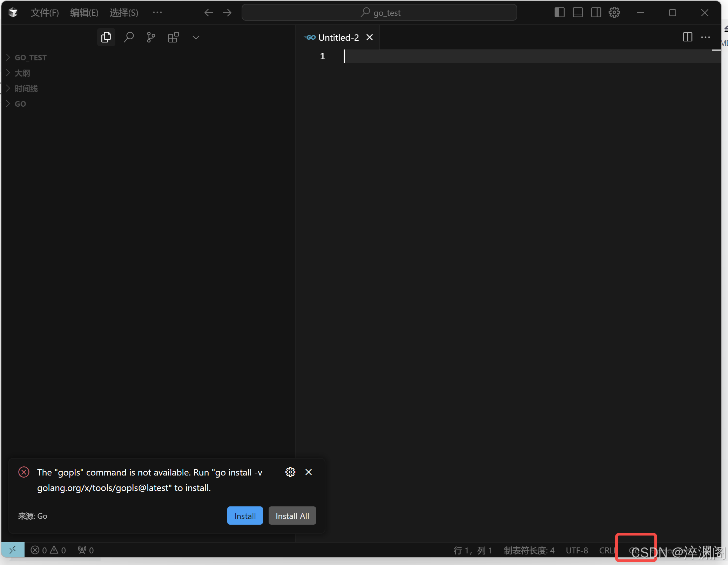Select the Untitled-2 editor tab
The height and width of the screenshot is (565, 728).
[x=338, y=38]
